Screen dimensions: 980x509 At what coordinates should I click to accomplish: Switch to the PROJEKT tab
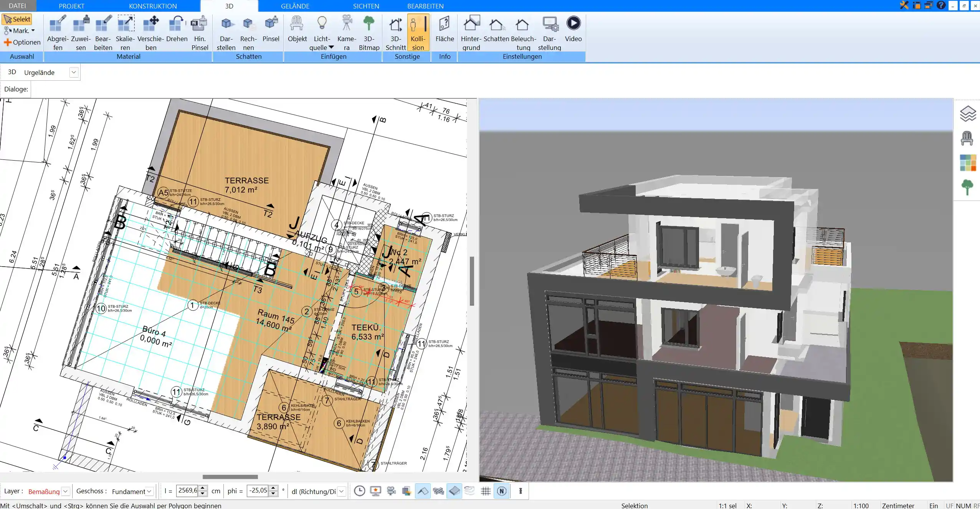pos(71,6)
